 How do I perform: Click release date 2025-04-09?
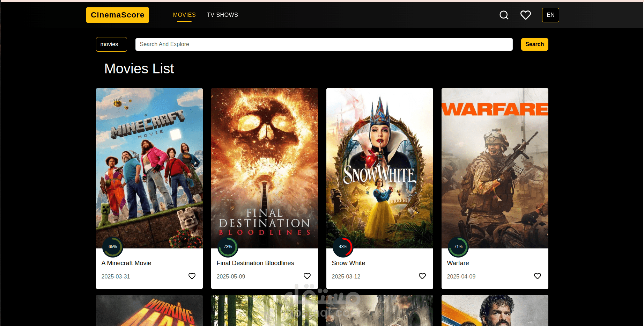461,276
